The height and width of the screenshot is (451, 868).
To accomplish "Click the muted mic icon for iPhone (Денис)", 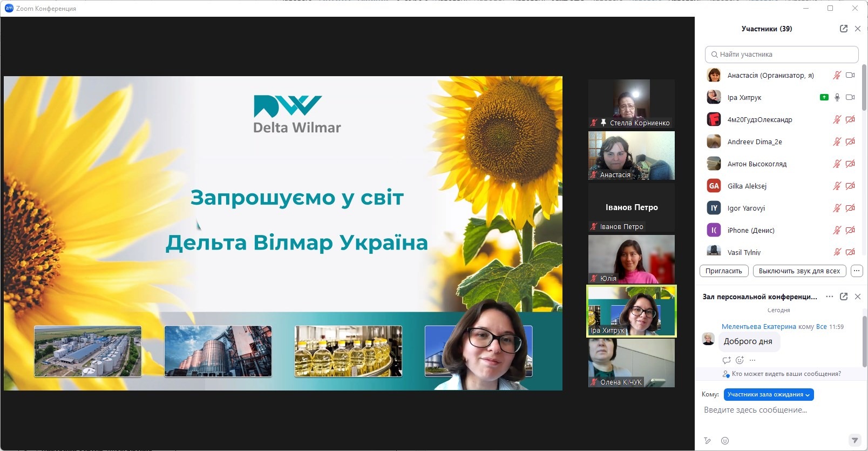I will tap(837, 231).
